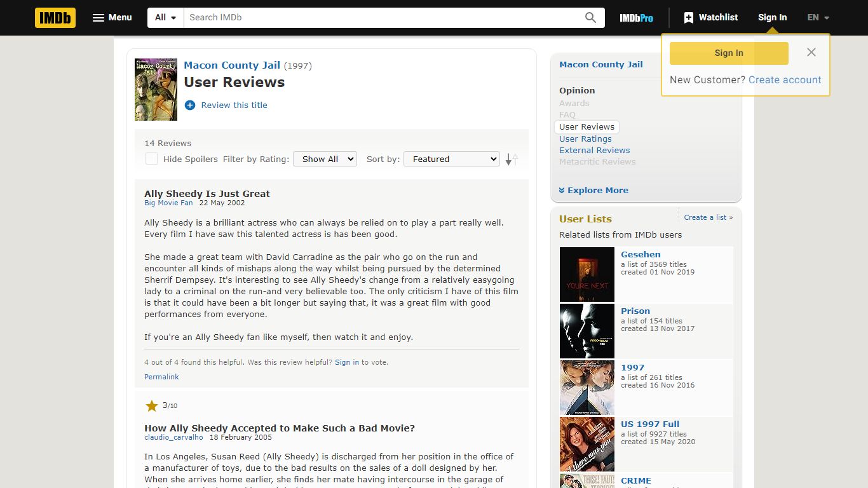Expand Explore More

coord(593,191)
